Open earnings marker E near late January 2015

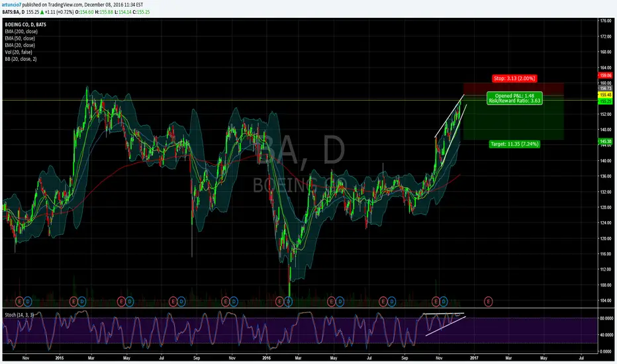tap(73, 302)
